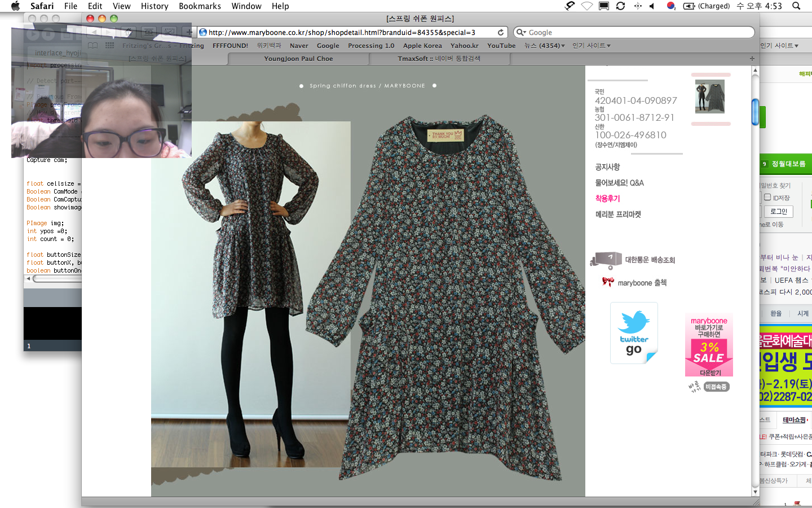The image size is (812, 508).
Task: Click the Twitter go icon
Action: coord(634,333)
